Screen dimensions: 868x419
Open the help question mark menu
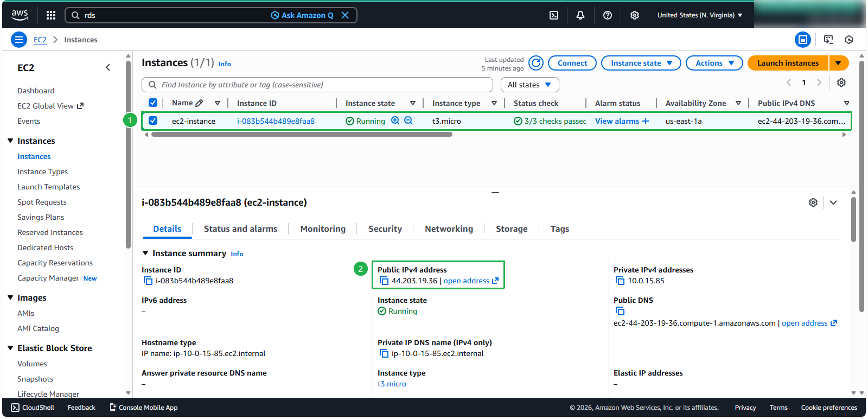click(608, 15)
